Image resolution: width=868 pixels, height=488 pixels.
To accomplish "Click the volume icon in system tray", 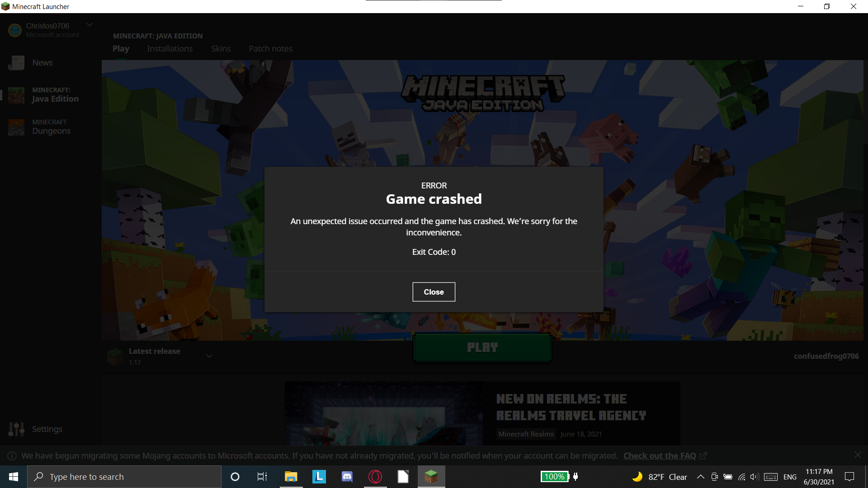I will click(x=754, y=477).
